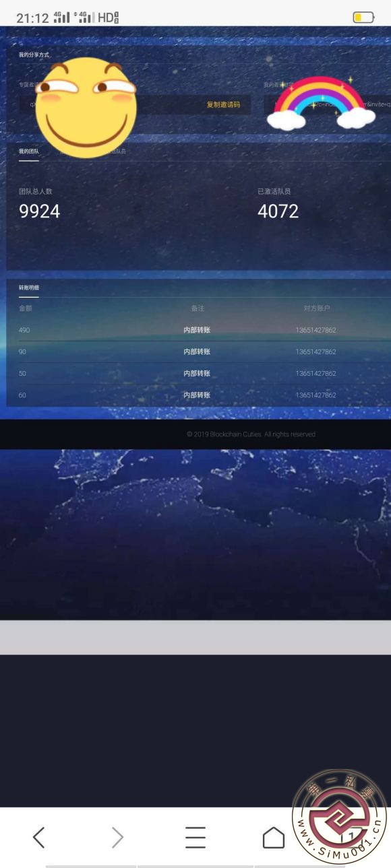Tap the battery indicator in status bar
This screenshot has width=391, height=868.
tap(363, 18)
